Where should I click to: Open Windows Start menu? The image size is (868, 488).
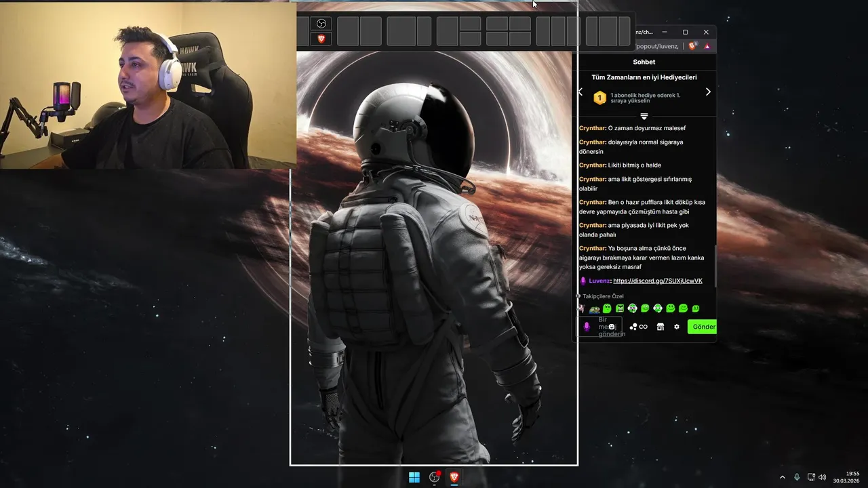coord(414,477)
